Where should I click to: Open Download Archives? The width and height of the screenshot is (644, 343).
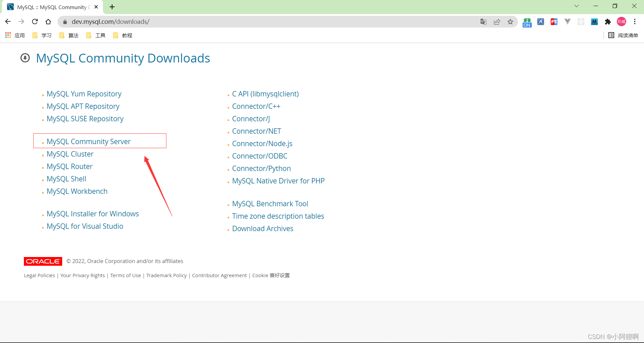pyautogui.click(x=263, y=229)
